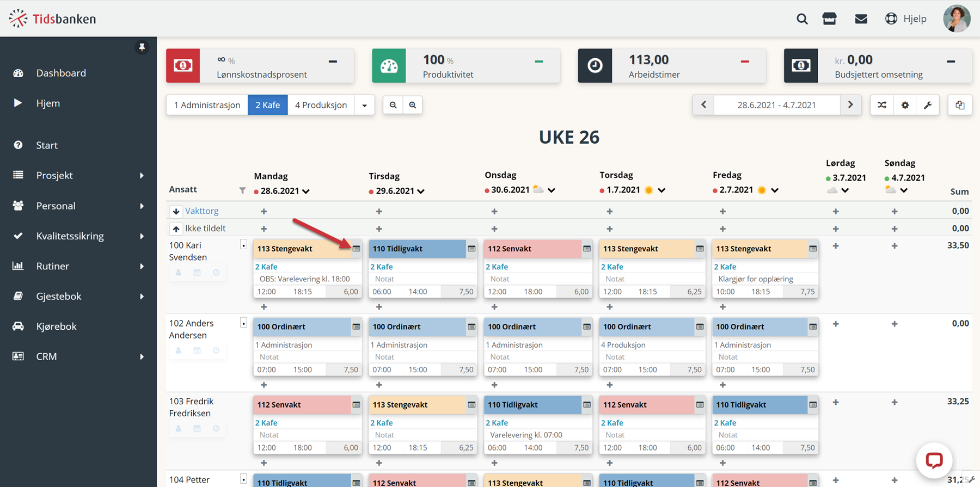Collapse the Arbeidstimer card
Image resolution: width=980 pixels, height=487 pixels.
(745, 61)
